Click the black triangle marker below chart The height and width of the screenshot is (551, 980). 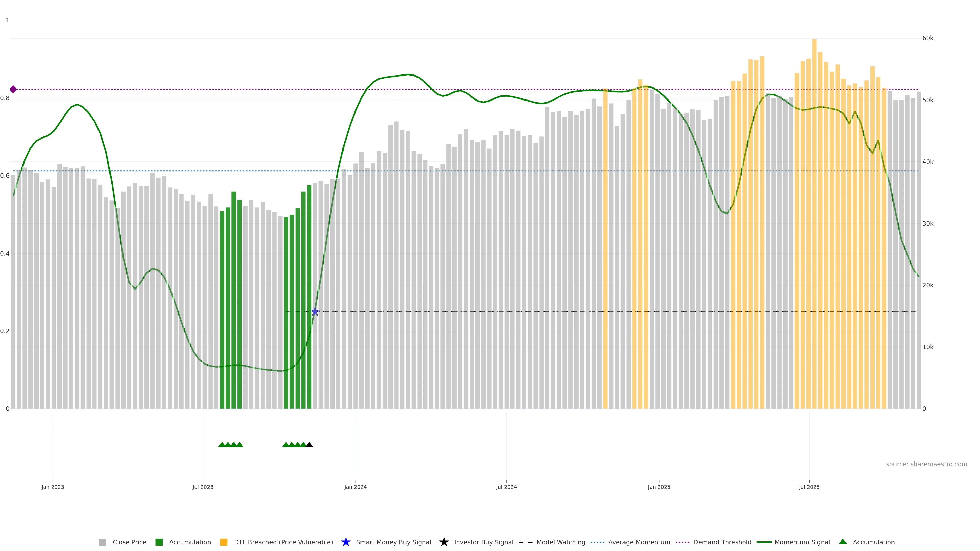pos(309,445)
